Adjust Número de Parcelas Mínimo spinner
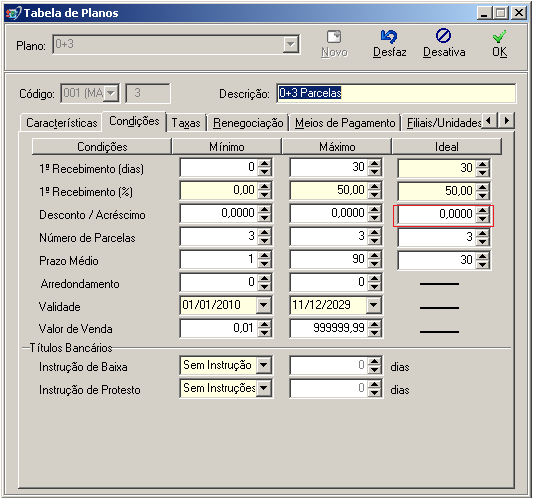Viewport: 533px width, 498px height. coord(264,236)
